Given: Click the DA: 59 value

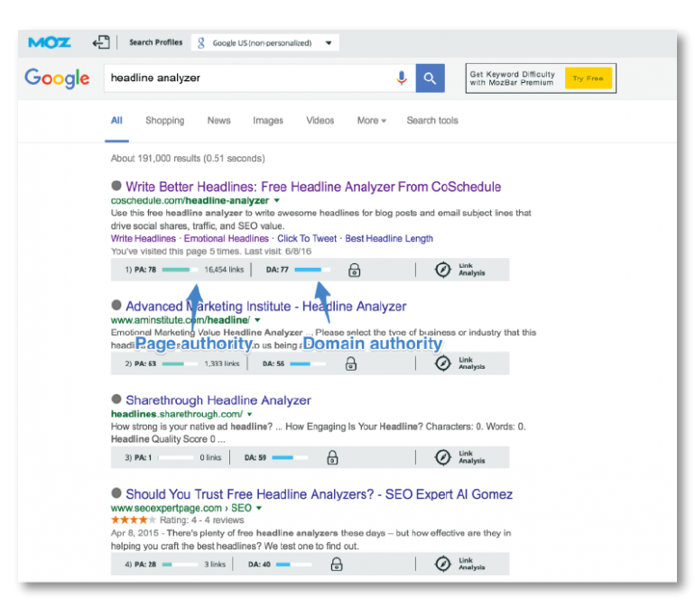Looking at the screenshot, I should tap(255, 457).
